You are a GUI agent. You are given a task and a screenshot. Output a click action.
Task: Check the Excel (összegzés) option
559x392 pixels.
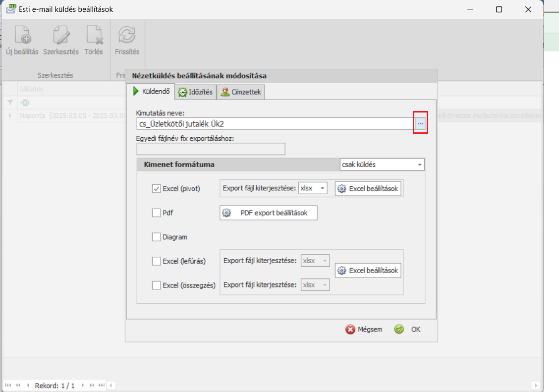pyautogui.click(x=157, y=285)
